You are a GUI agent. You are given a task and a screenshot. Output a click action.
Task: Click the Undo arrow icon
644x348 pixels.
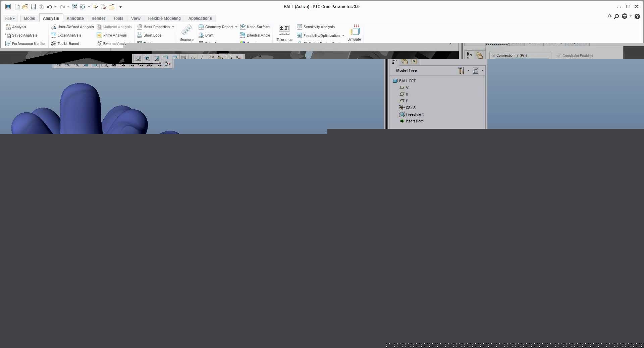tap(49, 7)
